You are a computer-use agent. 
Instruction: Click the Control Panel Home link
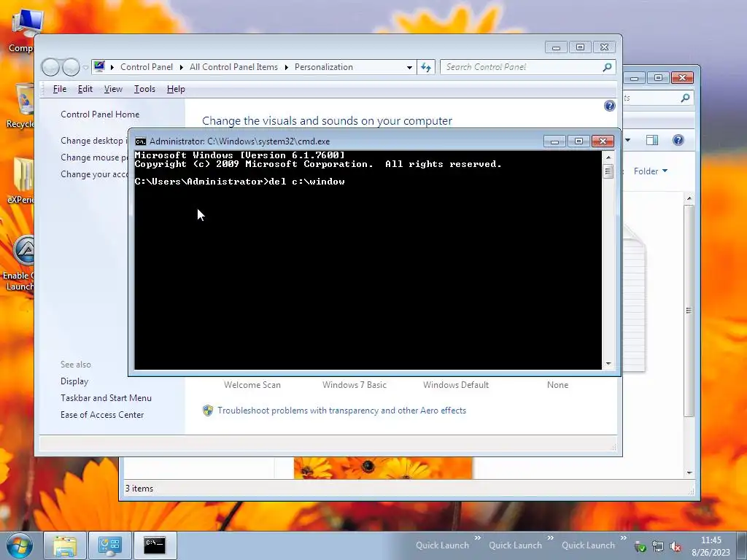click(x=100, y=114)
